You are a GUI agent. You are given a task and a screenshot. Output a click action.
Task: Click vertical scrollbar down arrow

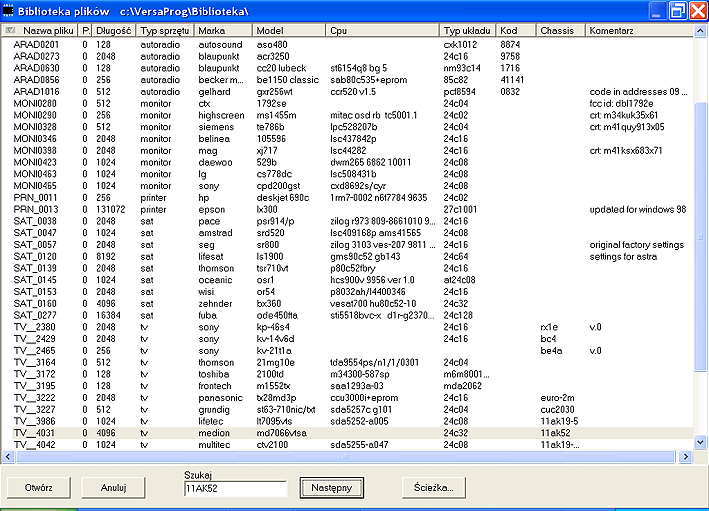700,444
